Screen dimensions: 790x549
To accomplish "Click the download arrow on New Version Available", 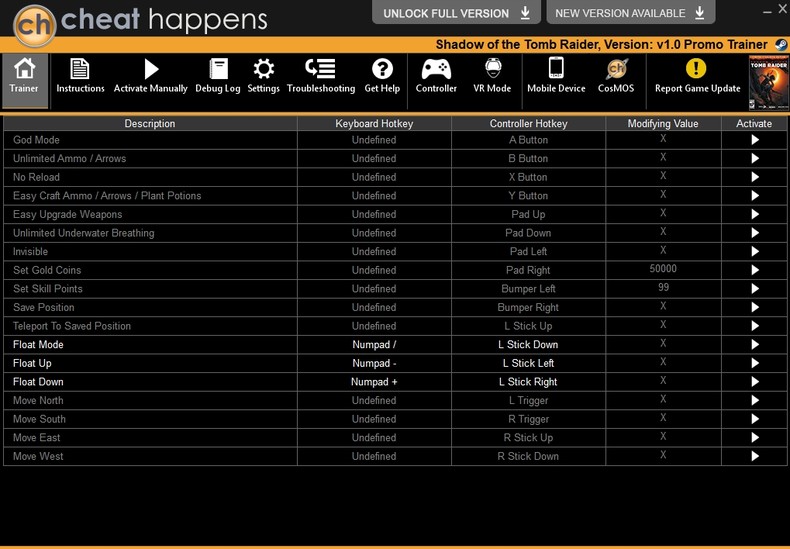I will [x=700, y=13].
